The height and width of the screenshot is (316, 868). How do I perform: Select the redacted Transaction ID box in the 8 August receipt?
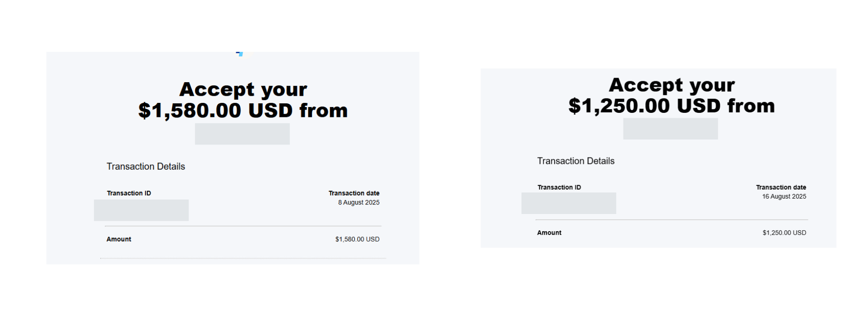click(x=141, y=210)
